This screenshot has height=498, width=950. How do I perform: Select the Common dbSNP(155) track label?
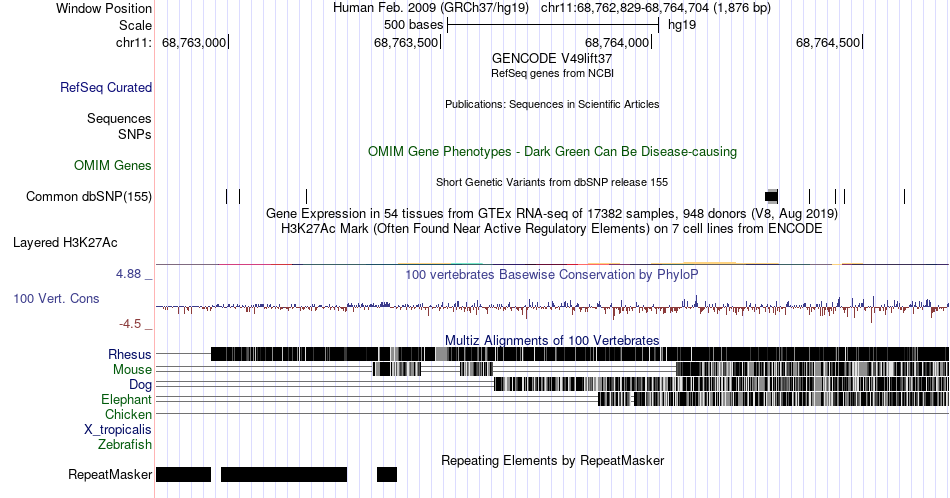coord(89,196)
